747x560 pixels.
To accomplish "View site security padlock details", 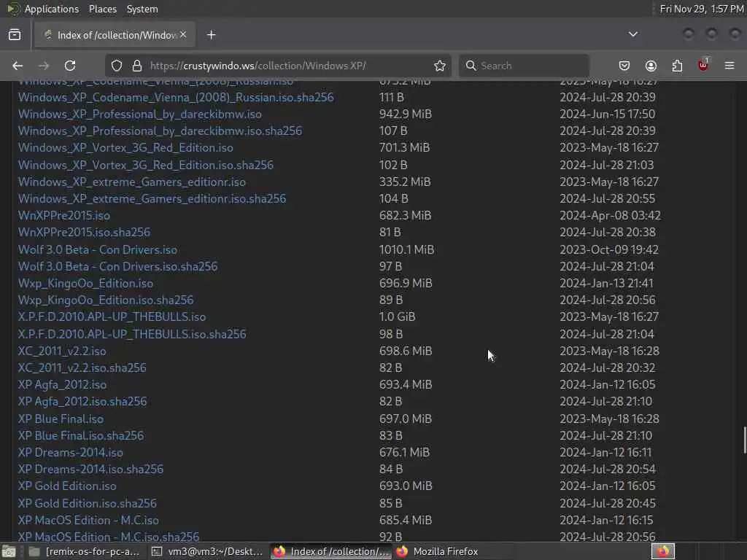I will point(137,66).
